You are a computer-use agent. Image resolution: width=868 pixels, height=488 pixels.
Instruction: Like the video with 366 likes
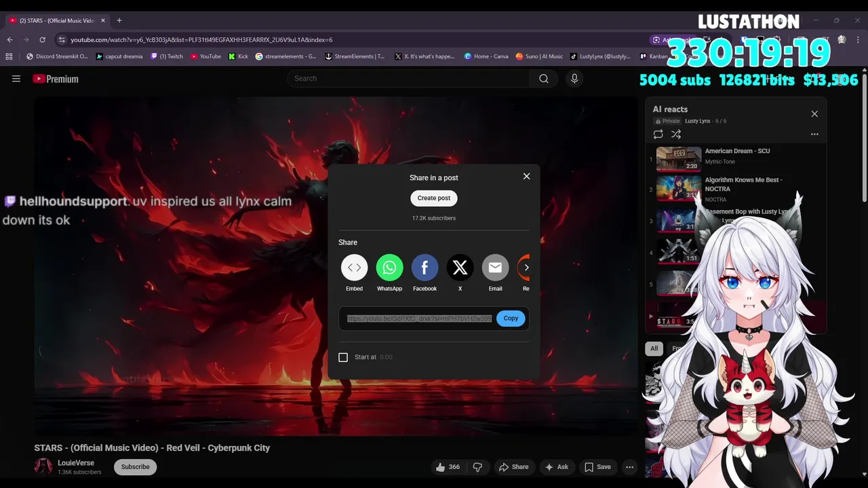point(448,467)
